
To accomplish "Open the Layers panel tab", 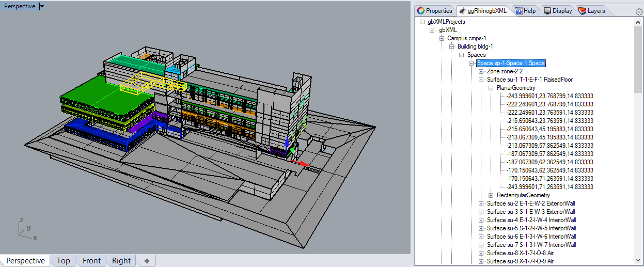I will click(591, 11).
